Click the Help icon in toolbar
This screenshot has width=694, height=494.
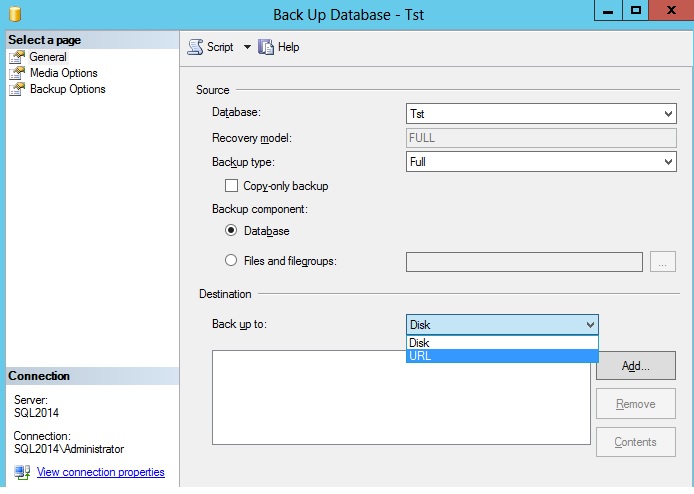click(x=266, y=47)
